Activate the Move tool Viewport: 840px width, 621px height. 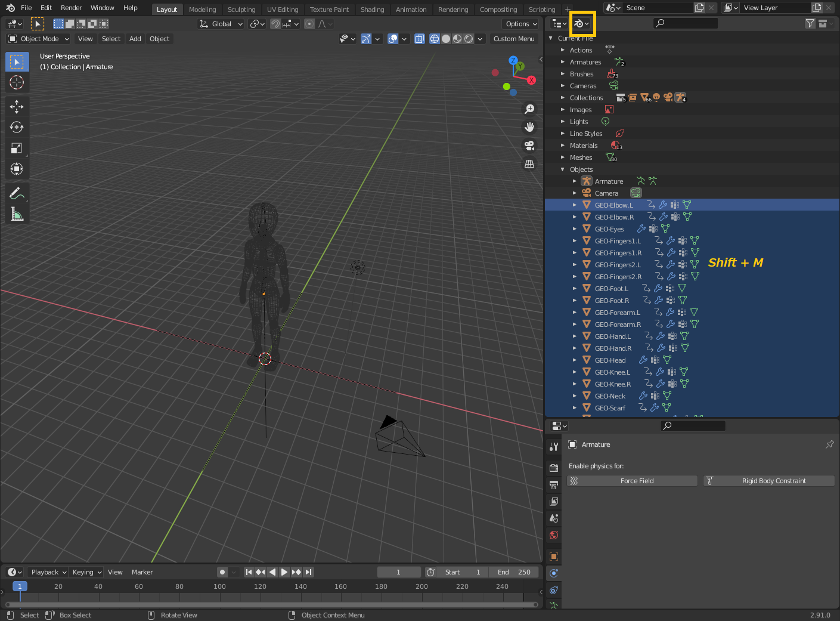pos(17,107)
